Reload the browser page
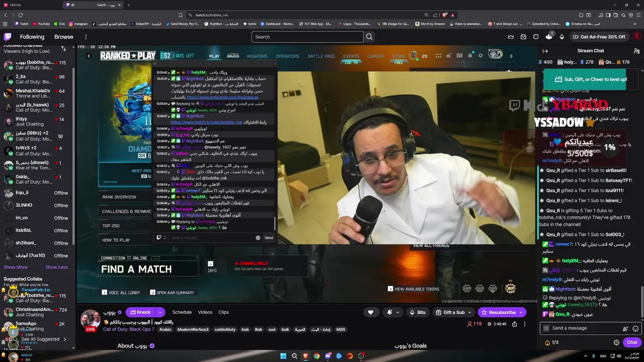This screenshot has width=644, height=362. click(21, 15)
